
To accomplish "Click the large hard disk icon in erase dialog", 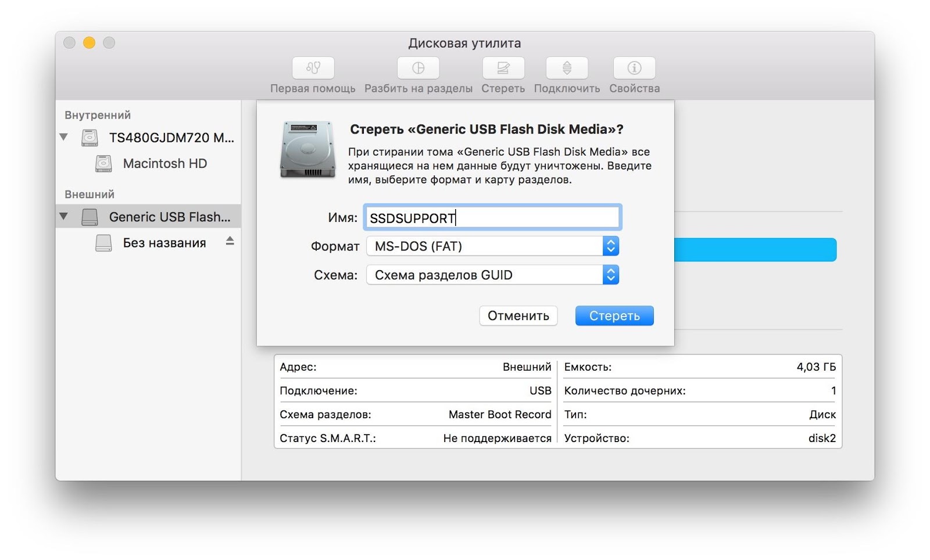I will point(307,149).
